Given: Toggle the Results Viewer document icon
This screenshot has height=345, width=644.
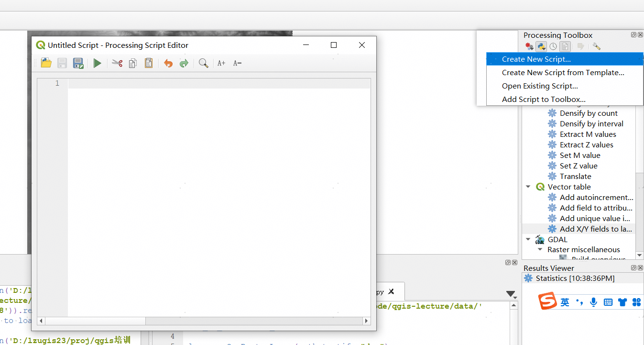Looking at the screenshot, I should pos(565,46).
